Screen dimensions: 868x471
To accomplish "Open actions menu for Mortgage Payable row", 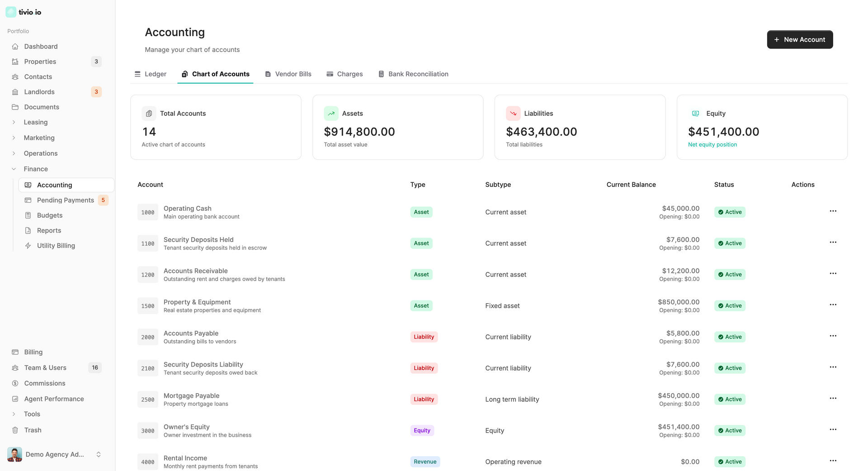I will (x=833, y=399).
